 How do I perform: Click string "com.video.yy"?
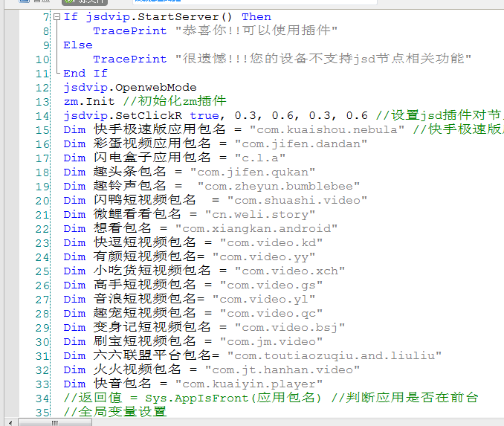click(x=264, y=257)
